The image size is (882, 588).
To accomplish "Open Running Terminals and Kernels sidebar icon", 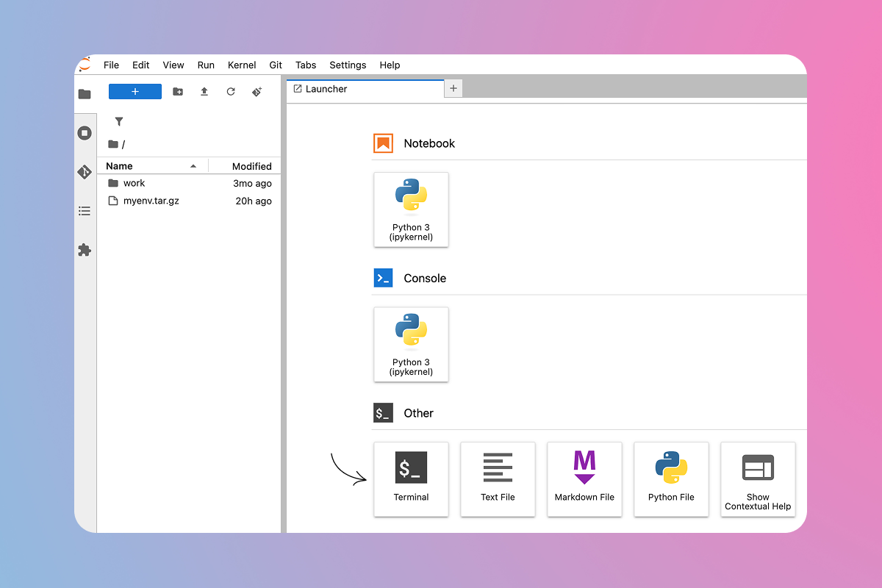I will click(85, 133).
